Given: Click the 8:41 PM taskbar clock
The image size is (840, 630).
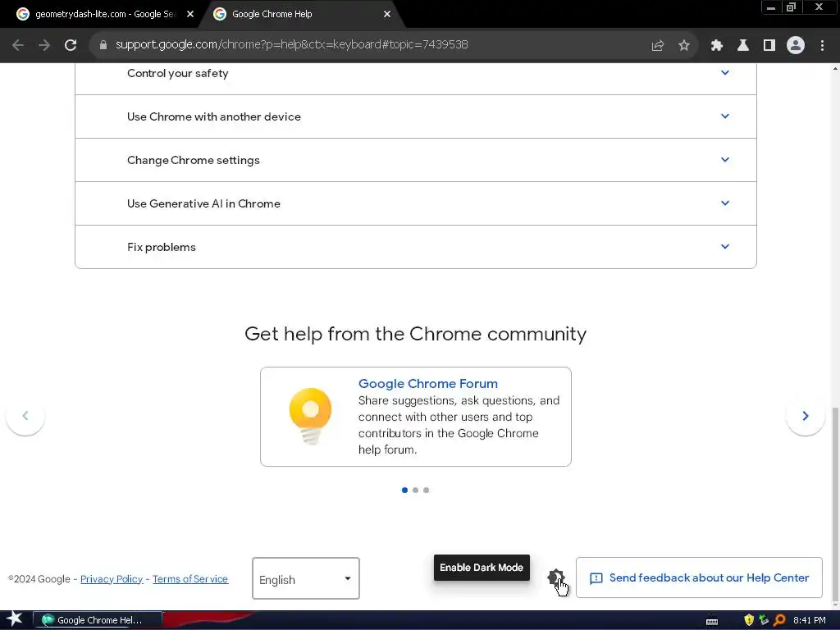Looking at the screenshot, I should (x=810, y=620).
